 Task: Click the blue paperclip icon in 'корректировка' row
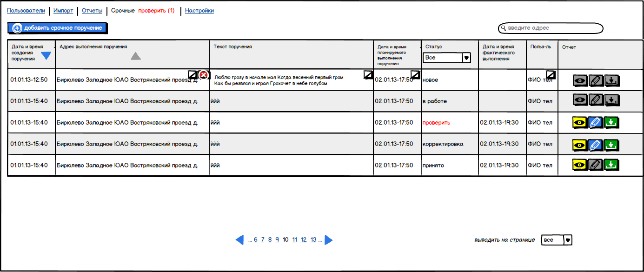coord(596,144)
